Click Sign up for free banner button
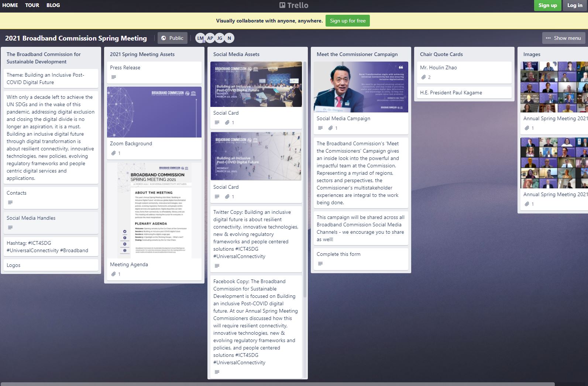The height and width of the screenshot is (386, 588). click(348, 21)
